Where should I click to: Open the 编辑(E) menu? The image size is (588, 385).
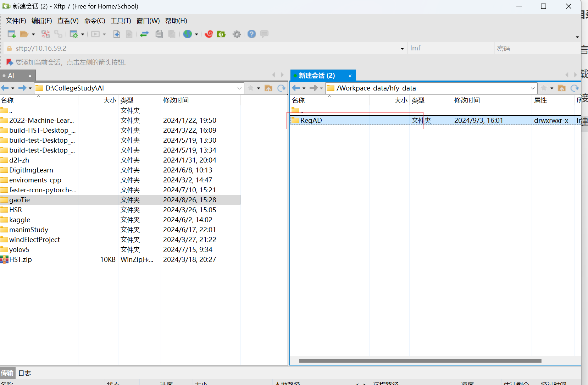[x=42, y=21]
